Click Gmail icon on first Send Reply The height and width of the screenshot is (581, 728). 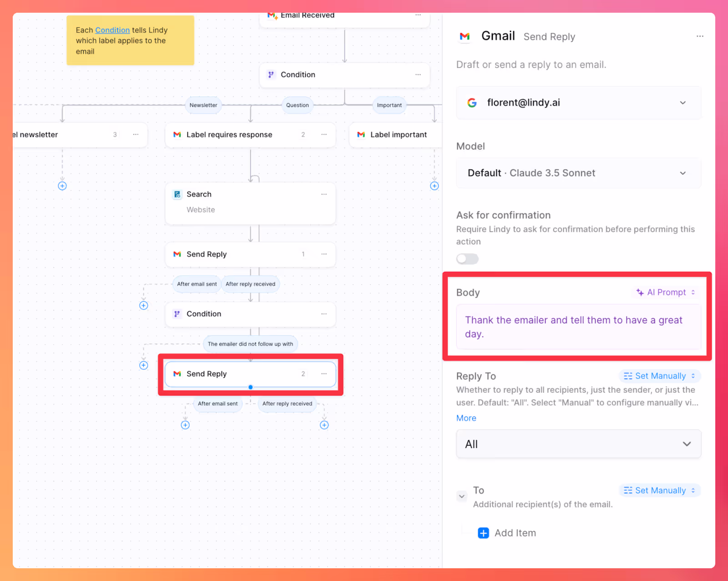click(x=177, y=254)
